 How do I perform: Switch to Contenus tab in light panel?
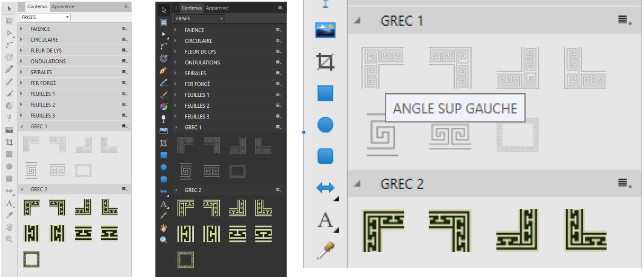point(37,6)
